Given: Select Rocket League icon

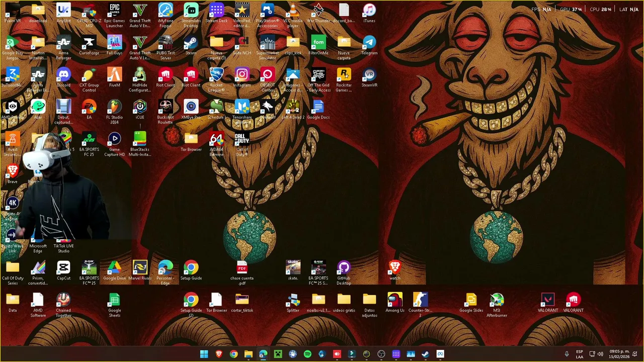Looking at the screenshot, I should pyautogui.click(x=216, y=79).
